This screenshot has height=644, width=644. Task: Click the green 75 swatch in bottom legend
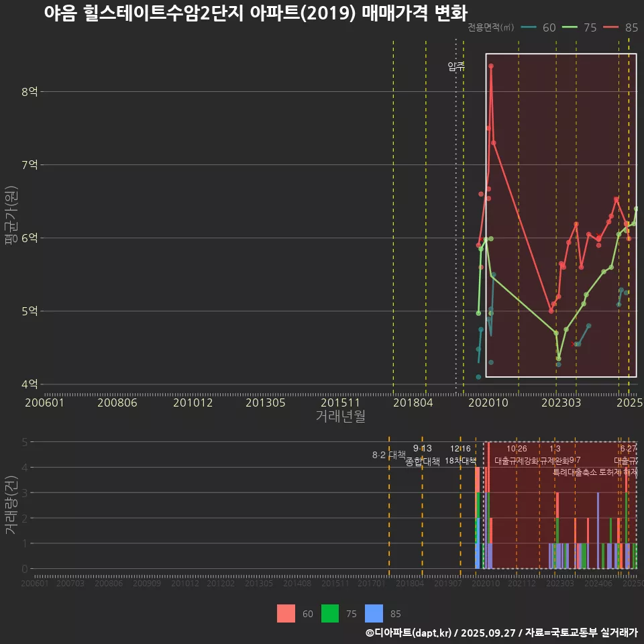330,613
